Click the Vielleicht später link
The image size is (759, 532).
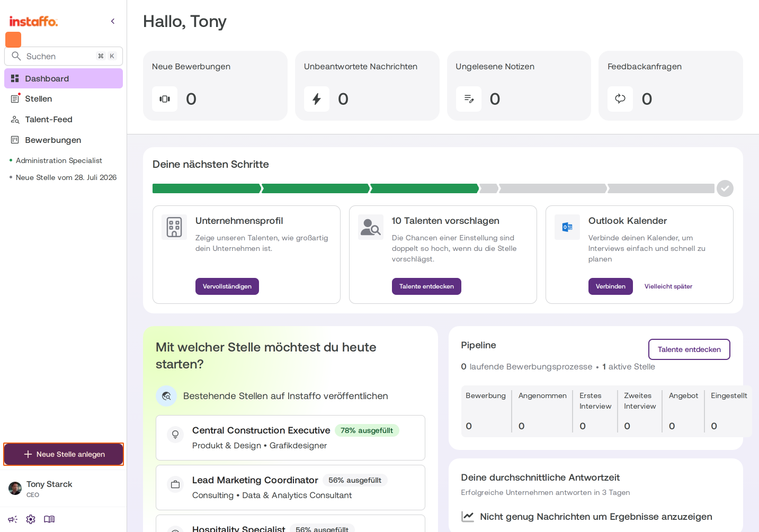(x=668, y=286)
